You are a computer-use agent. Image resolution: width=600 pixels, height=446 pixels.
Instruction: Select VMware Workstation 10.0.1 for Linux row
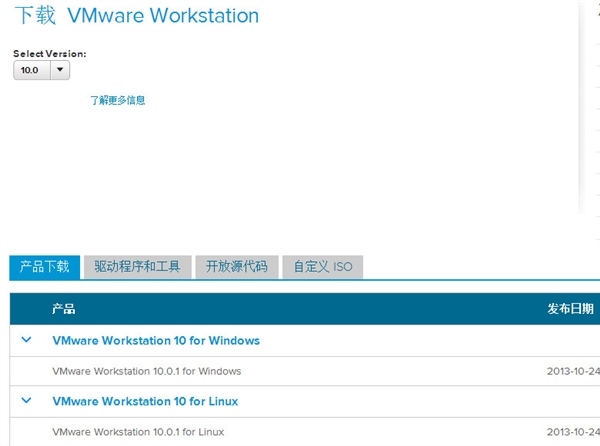coord(138,432)
